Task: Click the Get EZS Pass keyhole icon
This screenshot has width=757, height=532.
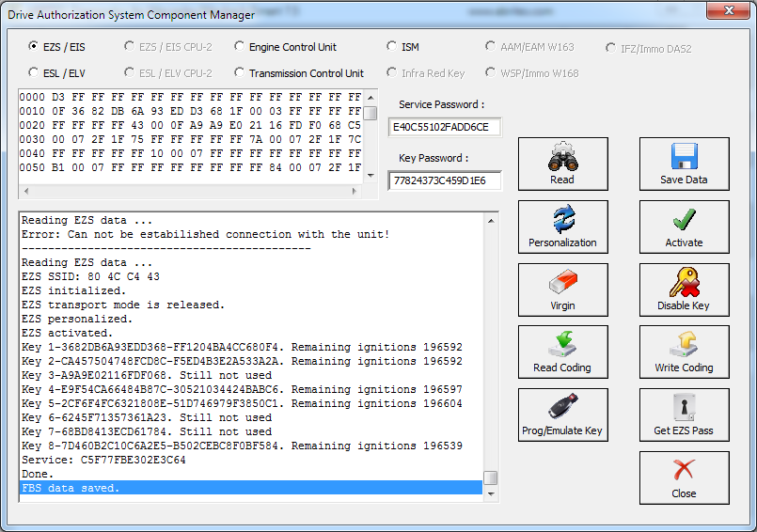Action: click(x=684, y=407)
